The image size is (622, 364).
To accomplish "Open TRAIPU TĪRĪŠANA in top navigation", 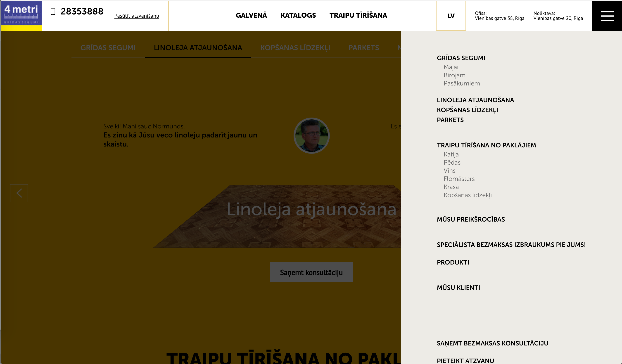I will [x=358, y=15].
